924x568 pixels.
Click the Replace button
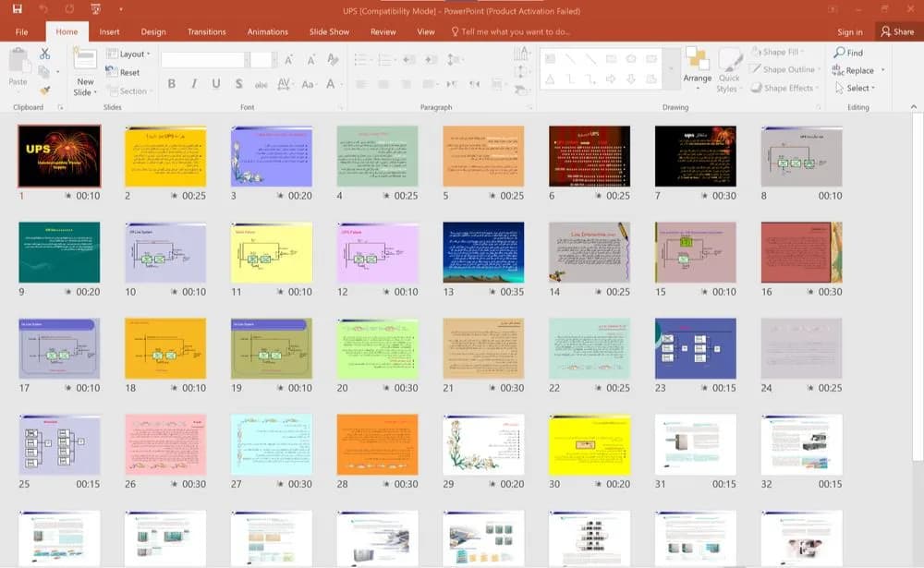point(858,70)
